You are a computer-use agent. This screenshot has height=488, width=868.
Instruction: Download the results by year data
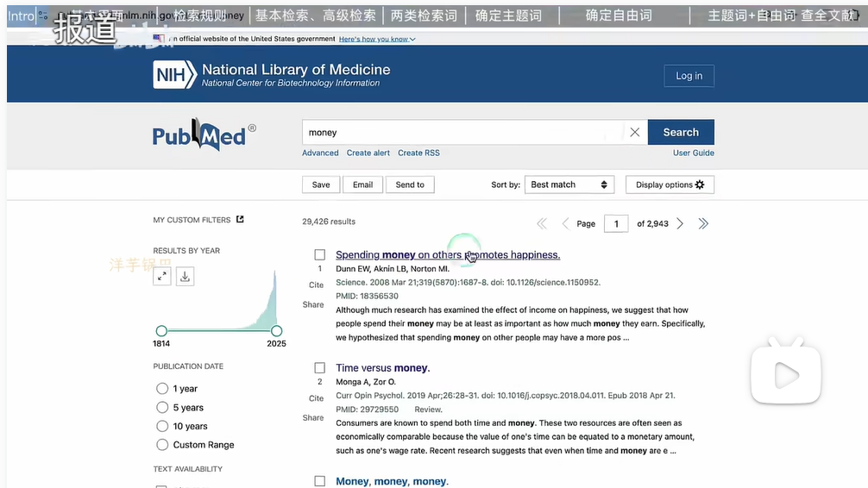tap(185, 276)
